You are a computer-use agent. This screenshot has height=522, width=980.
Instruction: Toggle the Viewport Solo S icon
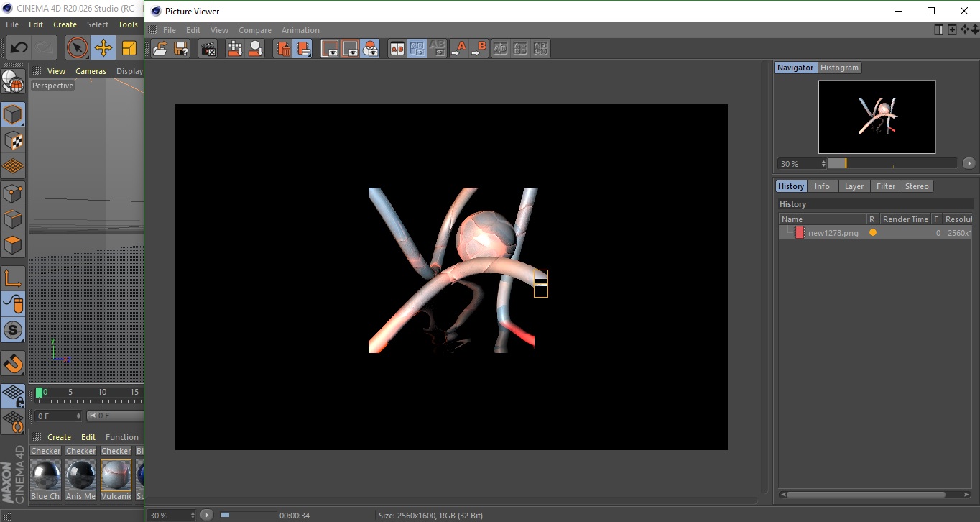coord(13,331)
